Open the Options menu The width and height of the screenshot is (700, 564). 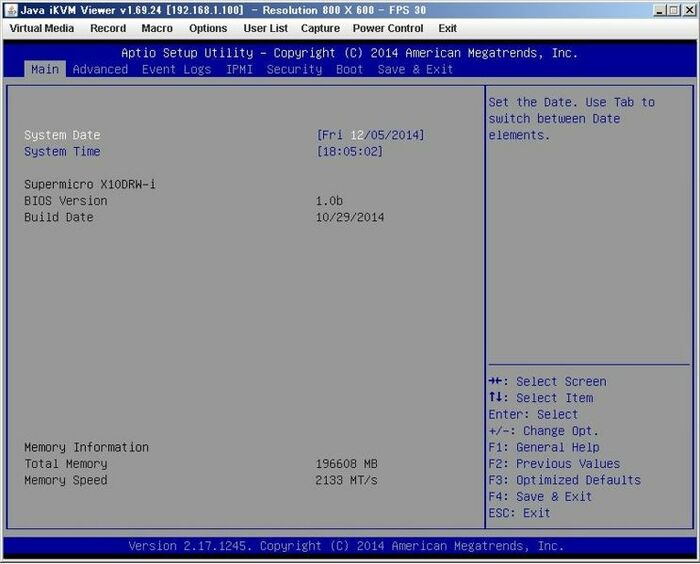(208, 28)
